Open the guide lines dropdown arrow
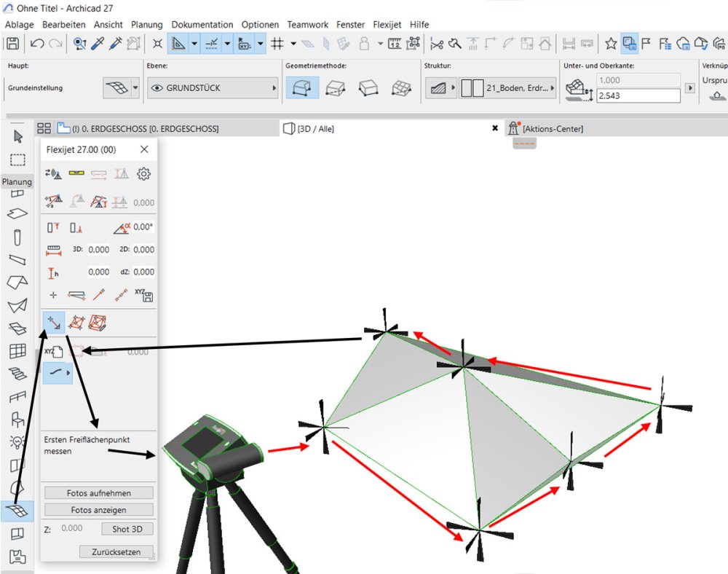Screen dimensions: 728x574 click(x=194, y=44)
